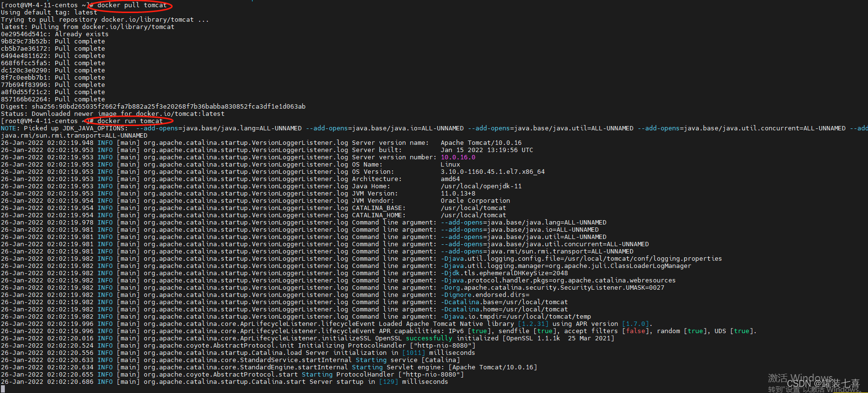Click layer ID 9b829c73b52b
The image size is (868, 393).
[x=24, y=42]
